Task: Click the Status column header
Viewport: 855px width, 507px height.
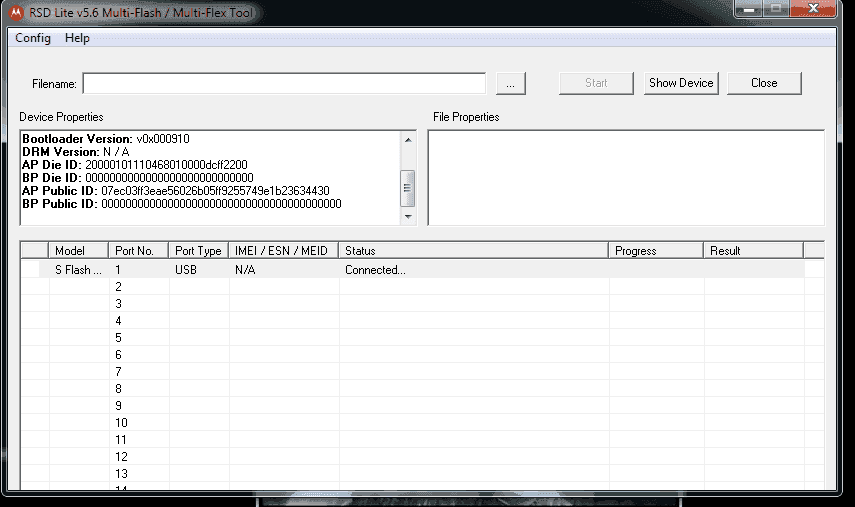Action: coord(473,251)
